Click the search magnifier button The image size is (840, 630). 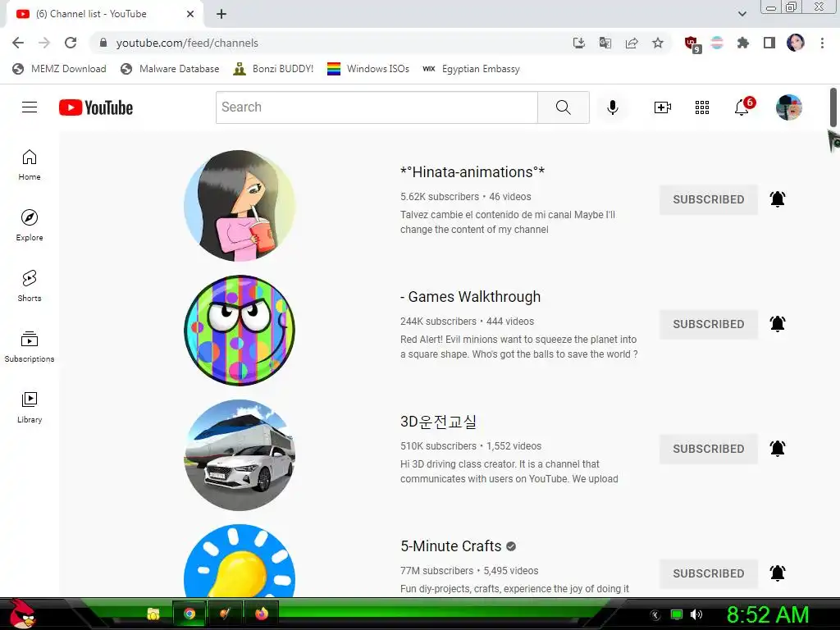click(563, 107)
